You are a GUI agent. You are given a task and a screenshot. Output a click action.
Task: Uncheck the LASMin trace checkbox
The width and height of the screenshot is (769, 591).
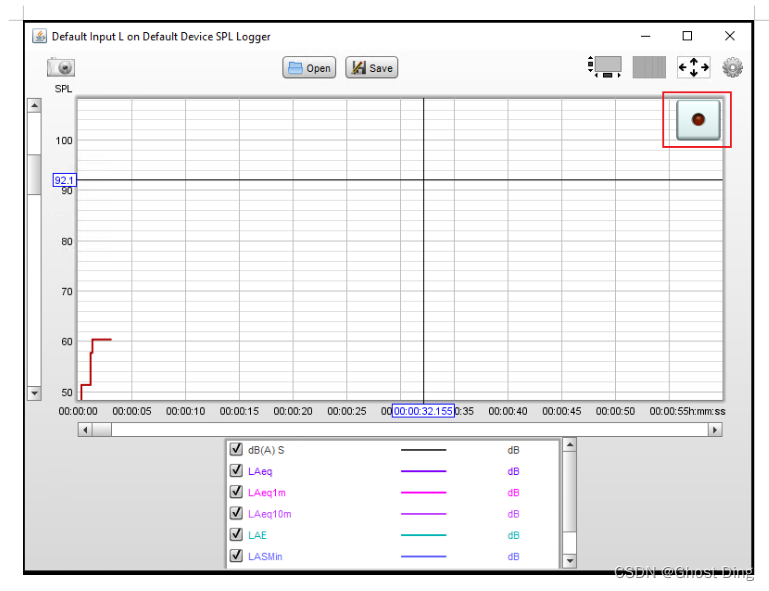coord(236,556)
